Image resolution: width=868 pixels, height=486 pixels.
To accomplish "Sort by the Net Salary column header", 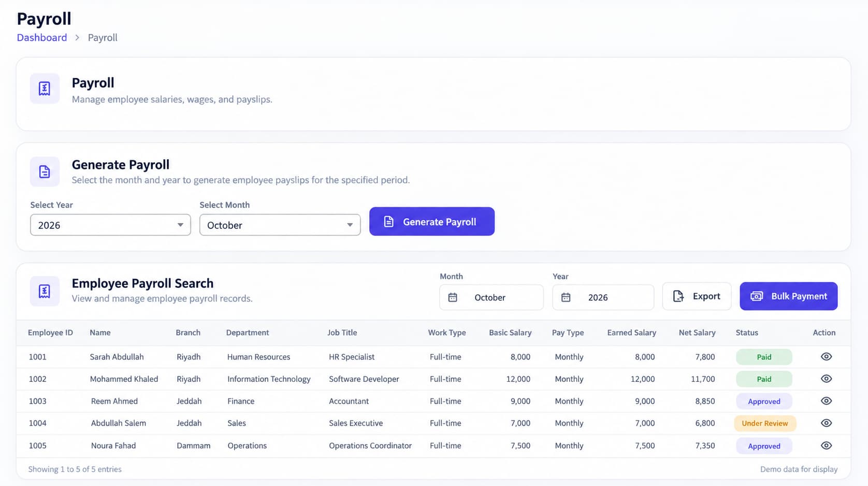I will [697, 333].
